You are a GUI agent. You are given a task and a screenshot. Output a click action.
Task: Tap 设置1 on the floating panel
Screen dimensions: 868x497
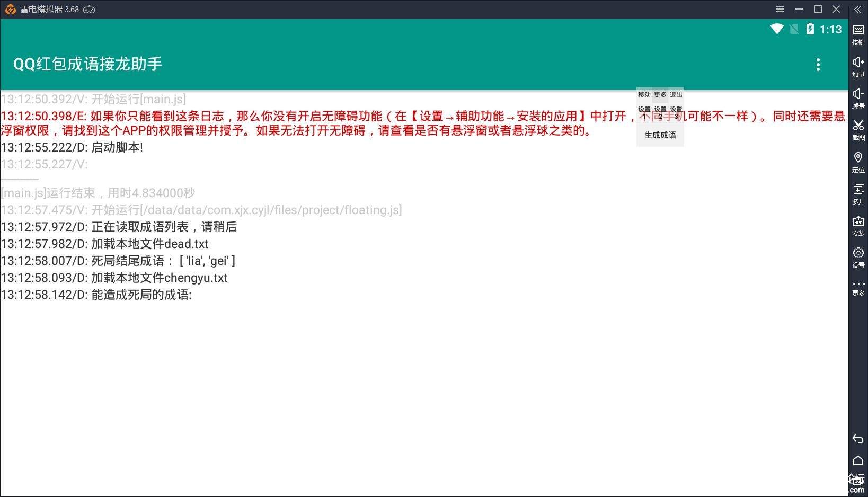[x=644, y=112]
